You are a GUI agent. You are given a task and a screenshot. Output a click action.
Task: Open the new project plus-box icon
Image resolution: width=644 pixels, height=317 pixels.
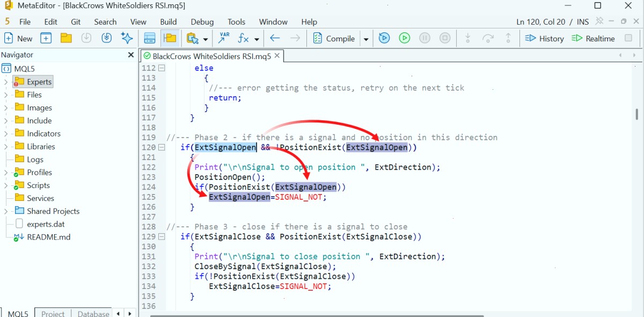pos(46,38)
